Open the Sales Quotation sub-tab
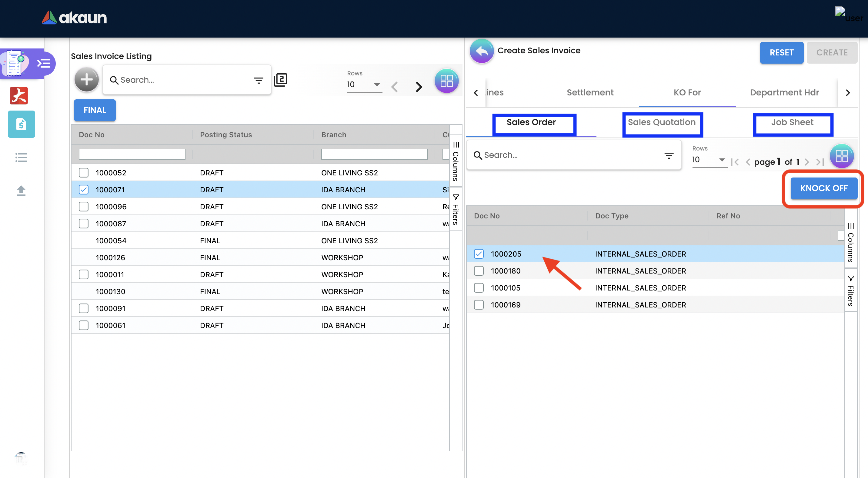Image resolution: width=868 pixels, height=478 pixels. pyautogui.click(x=662, y=122)
